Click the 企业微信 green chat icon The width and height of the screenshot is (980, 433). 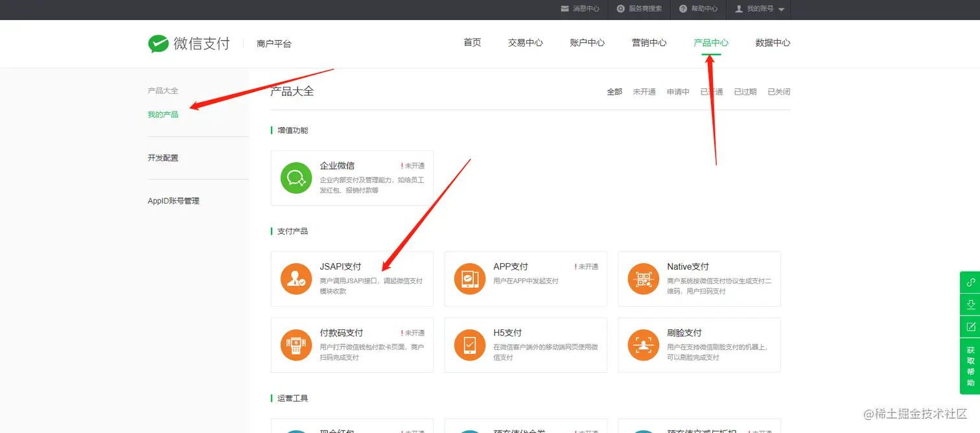point(296,178)
